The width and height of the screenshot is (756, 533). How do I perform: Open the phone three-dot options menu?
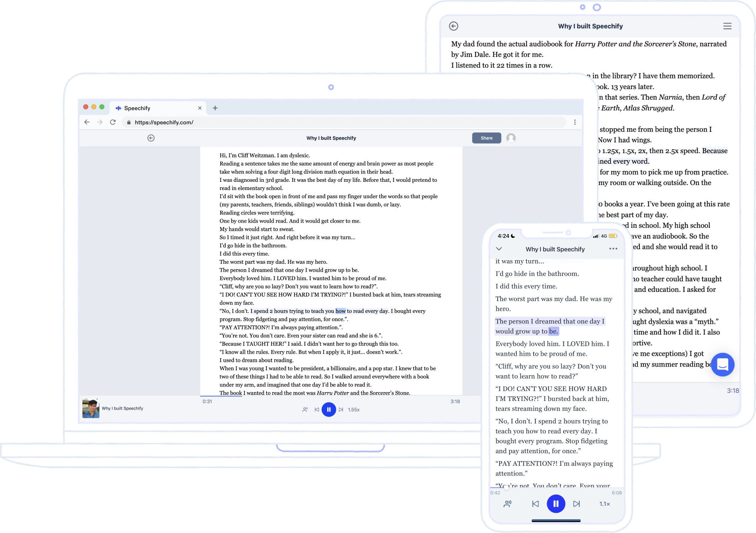coord(613,249)
